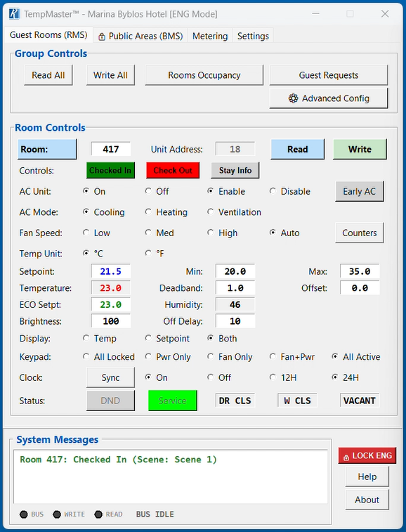The width and height of the screenshot is (406, 532).
Task: Open Help
Action: click(367, 476)
